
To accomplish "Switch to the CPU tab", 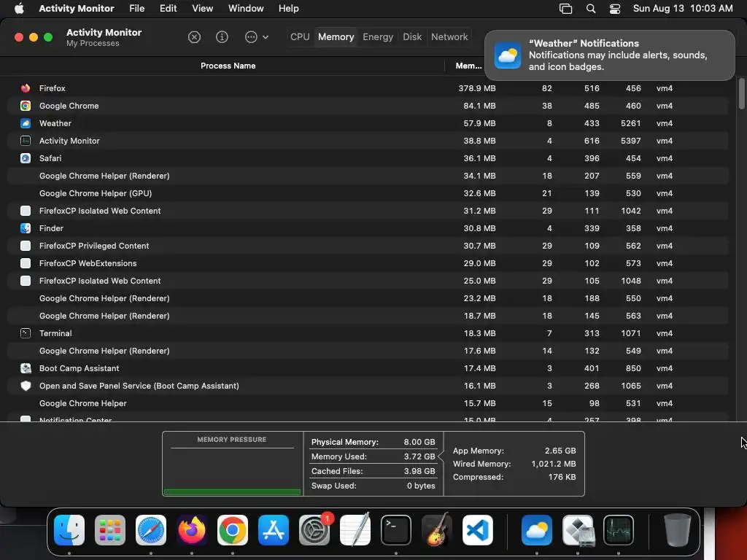I will pos(300,36).
